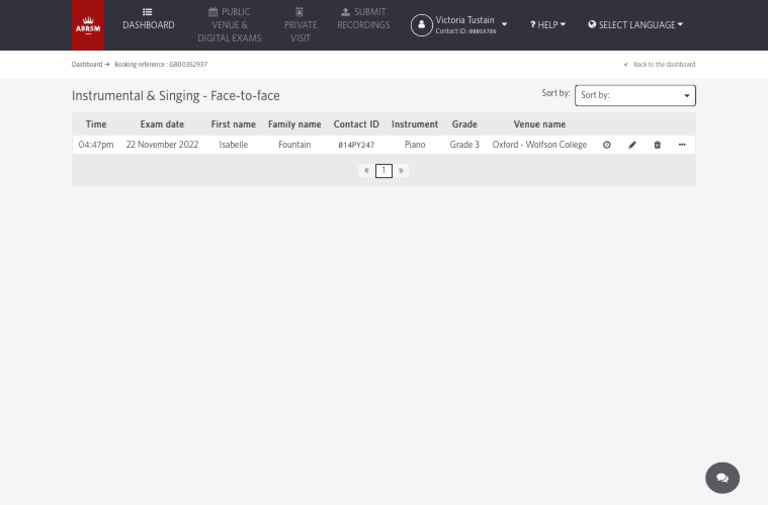Click the Isabelle first name cell

click(233, 144)
